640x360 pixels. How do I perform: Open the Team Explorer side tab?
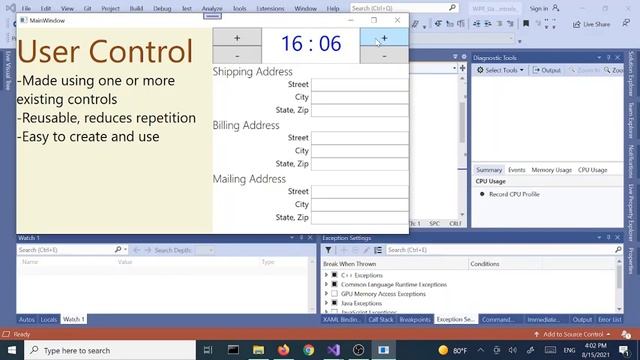point(631,120)
